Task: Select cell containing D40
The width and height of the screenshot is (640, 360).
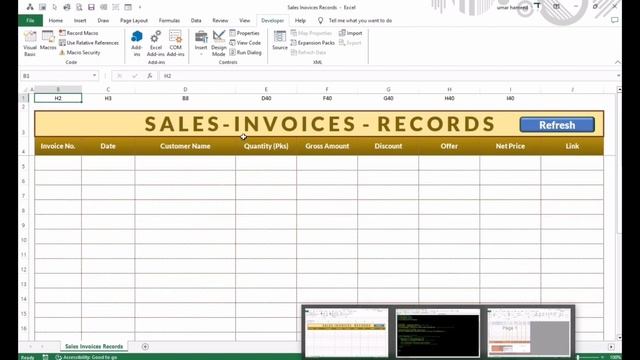Action: (x=266, y=98)
